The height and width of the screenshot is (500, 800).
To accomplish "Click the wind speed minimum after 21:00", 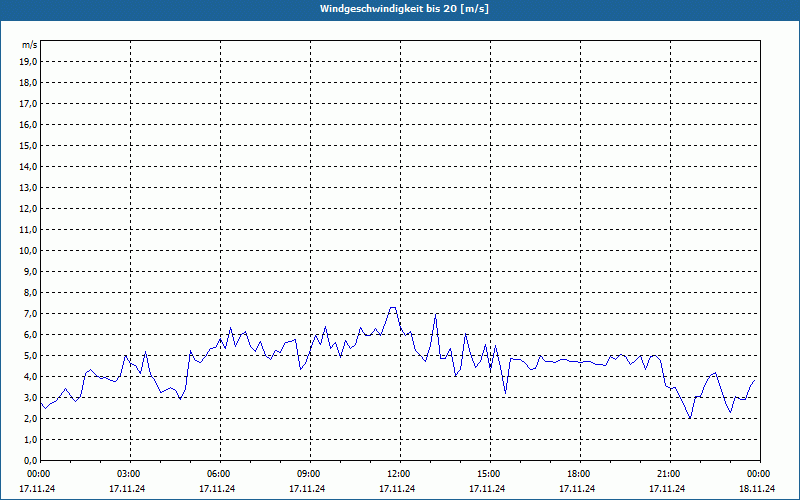I will click(x=690, y=418).
